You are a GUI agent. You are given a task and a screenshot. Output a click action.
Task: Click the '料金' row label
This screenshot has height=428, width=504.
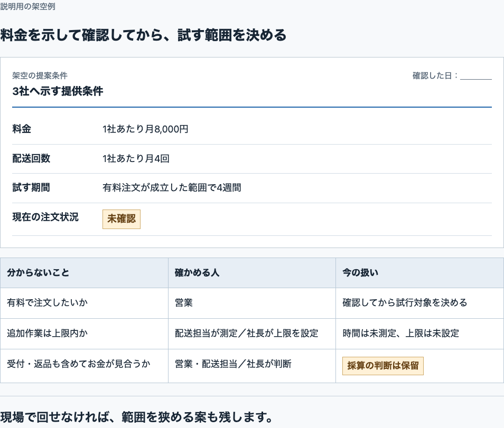22,129
